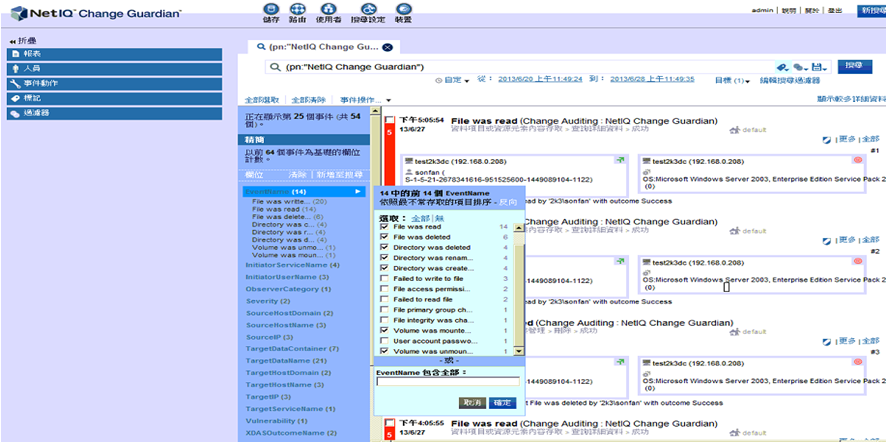Click the start date 2013/6/20 link

point(541,79)
